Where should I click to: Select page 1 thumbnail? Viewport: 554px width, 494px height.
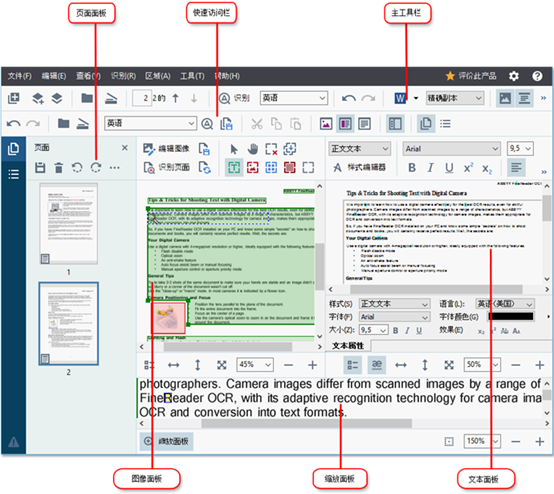click(x=69, y=223)
